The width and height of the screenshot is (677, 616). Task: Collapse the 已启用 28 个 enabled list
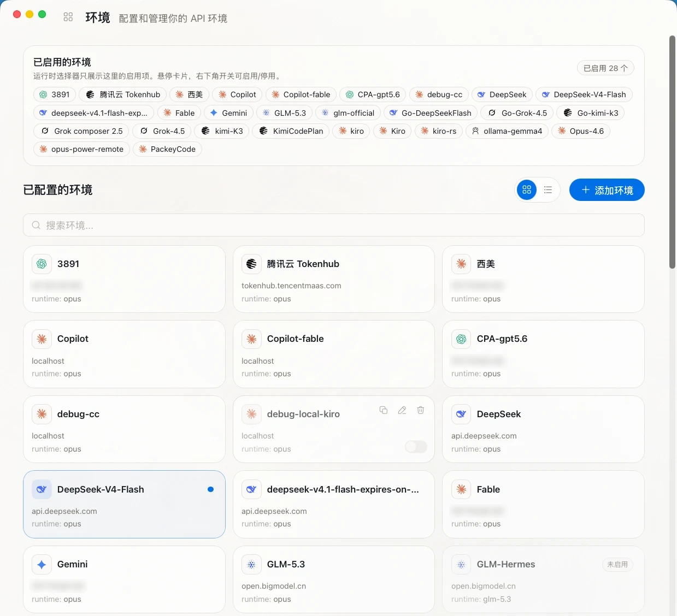coord(605,68)
